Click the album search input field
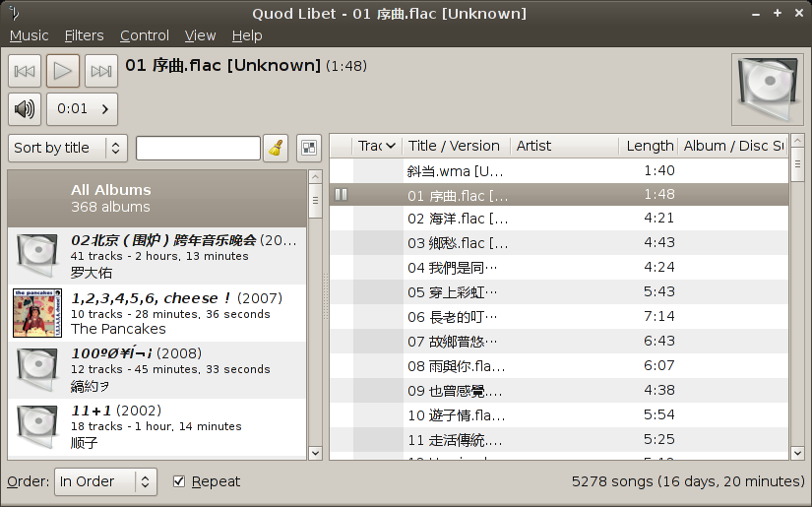This screenshot has height=507, width=812. pyautogui.click(x=198, y=148)
